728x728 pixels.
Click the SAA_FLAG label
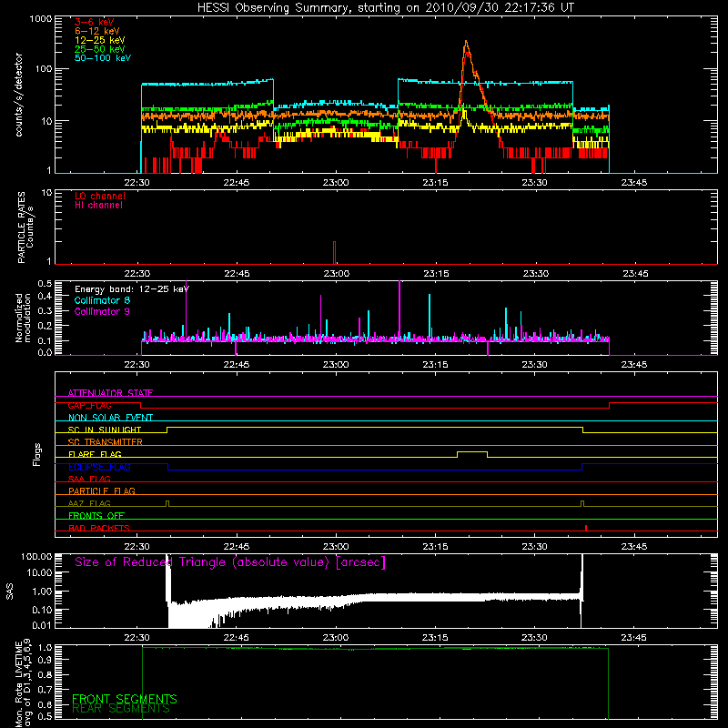89,479
